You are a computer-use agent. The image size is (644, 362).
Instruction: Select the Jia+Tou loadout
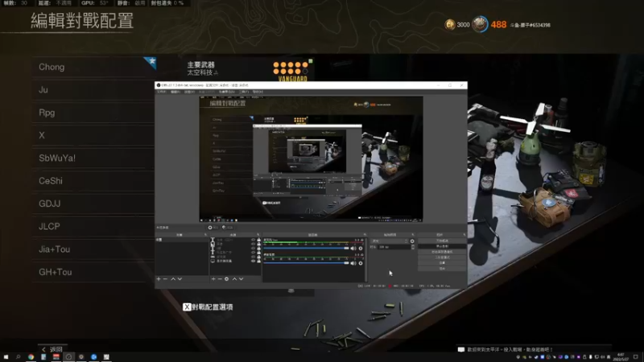click(x=93, y=249)
